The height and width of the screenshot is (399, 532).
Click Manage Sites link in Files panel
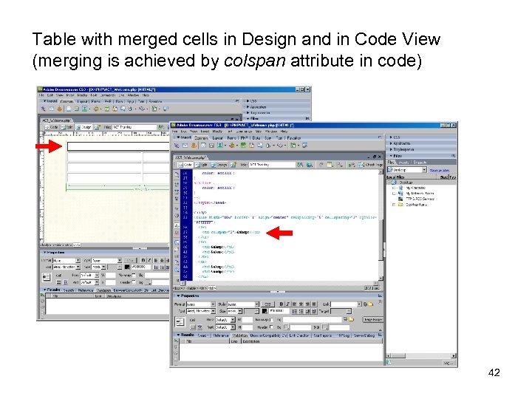[440, 170]
